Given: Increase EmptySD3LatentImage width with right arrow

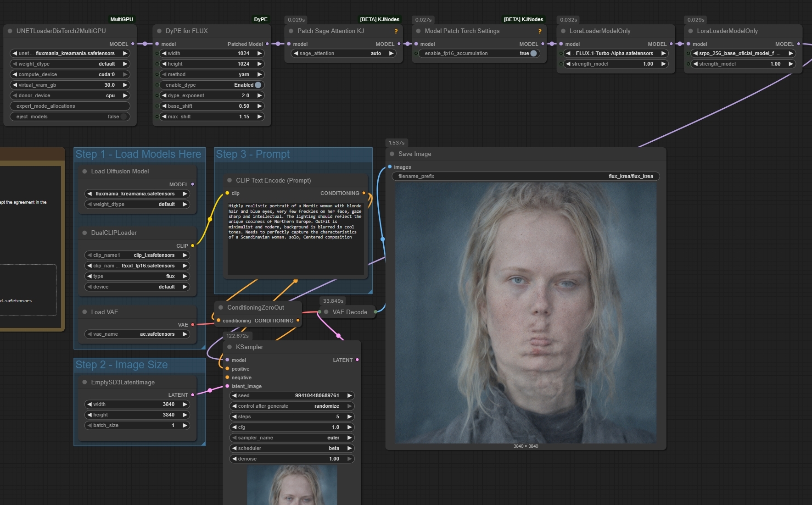Looking at the screenshot, I should (185, 405).
